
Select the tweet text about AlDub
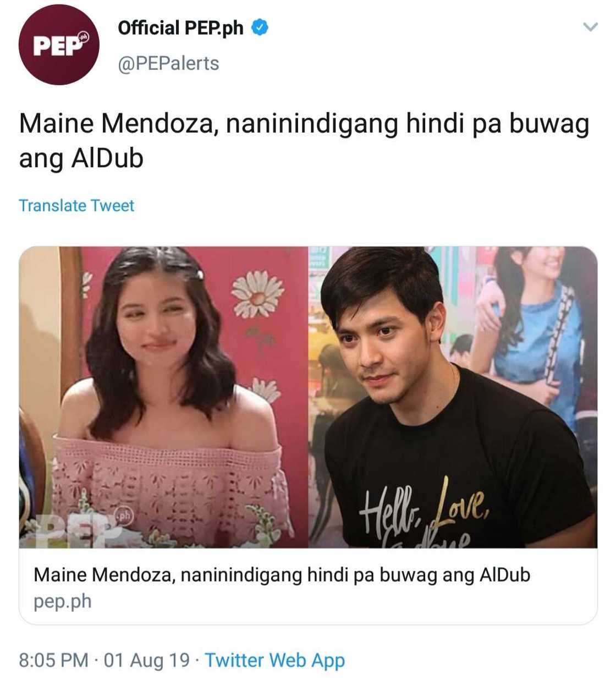304,140
